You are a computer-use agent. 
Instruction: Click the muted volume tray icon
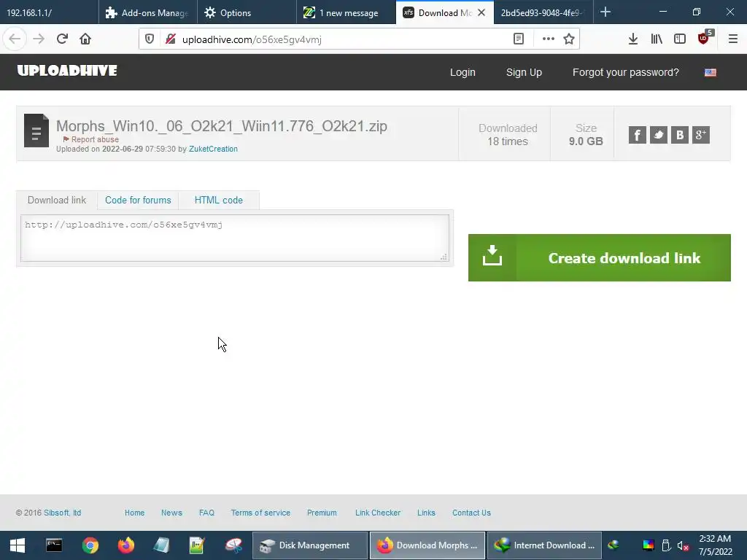(683, 545)
